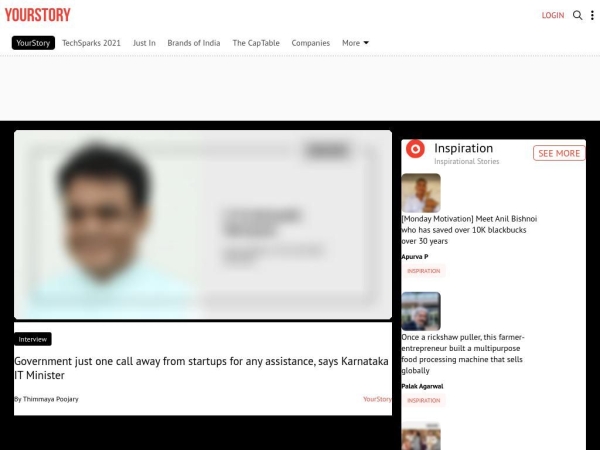Screen dimensions: 600x450
Task: Click INSPIRATION tag under Palak Agarwal
Action: click(424, 401)
